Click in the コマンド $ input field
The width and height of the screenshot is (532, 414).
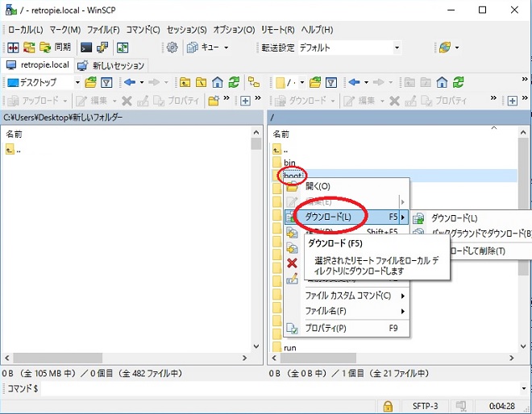280,388
